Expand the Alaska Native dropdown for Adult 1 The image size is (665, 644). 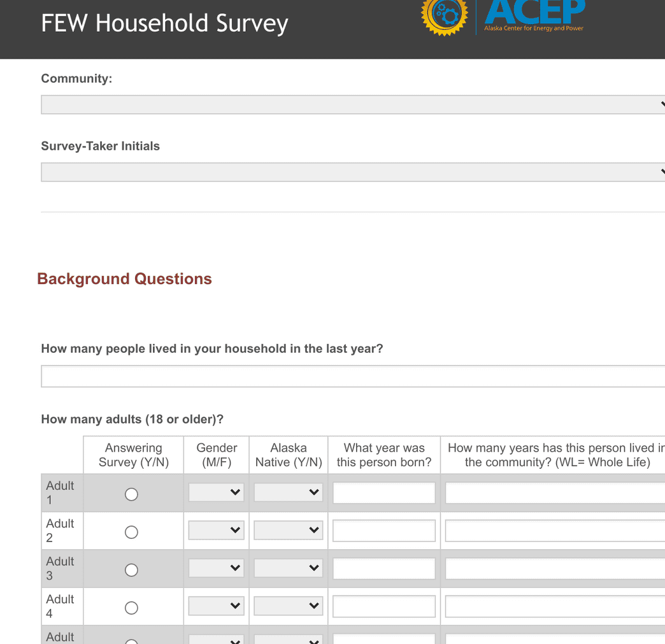(x=288, y=492)
